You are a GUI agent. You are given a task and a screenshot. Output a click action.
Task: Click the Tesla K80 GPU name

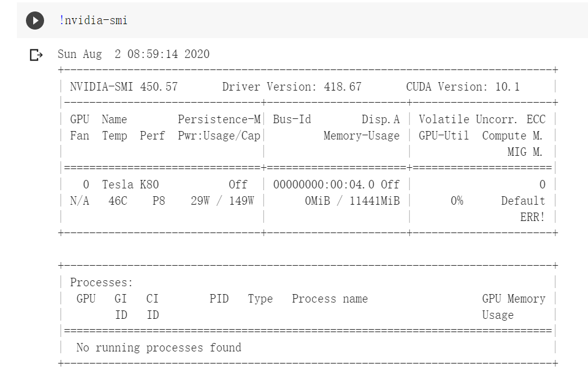(x=130, y=185)
